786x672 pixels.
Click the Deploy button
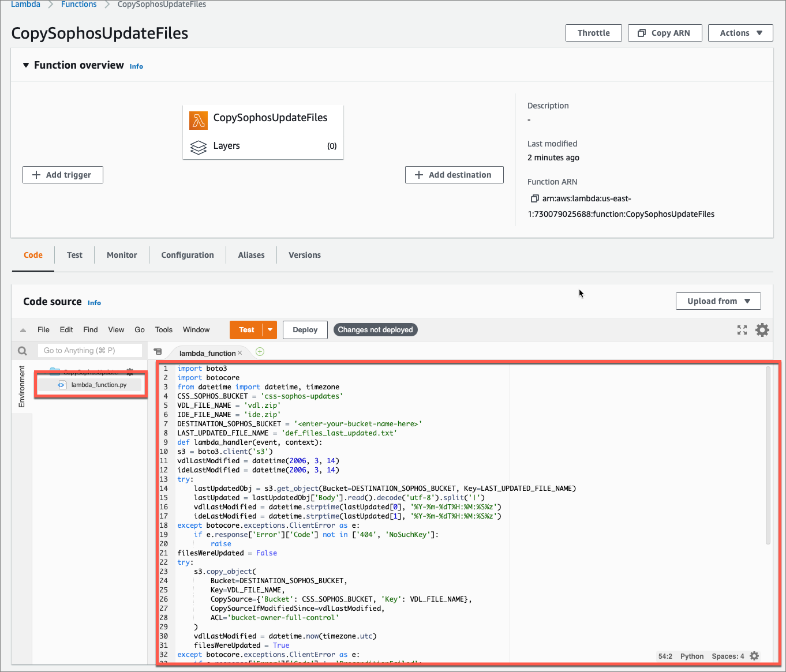[x=305, y=330]
